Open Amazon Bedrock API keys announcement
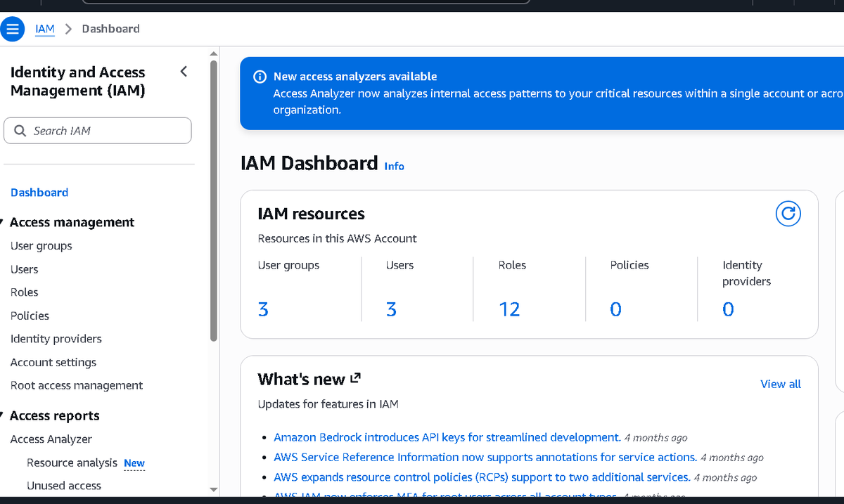 447,437
